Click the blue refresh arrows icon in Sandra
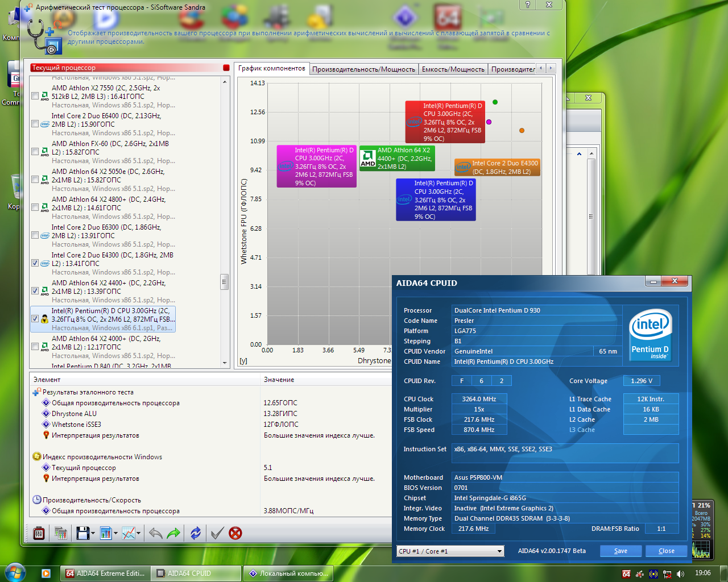 point(196,533)
